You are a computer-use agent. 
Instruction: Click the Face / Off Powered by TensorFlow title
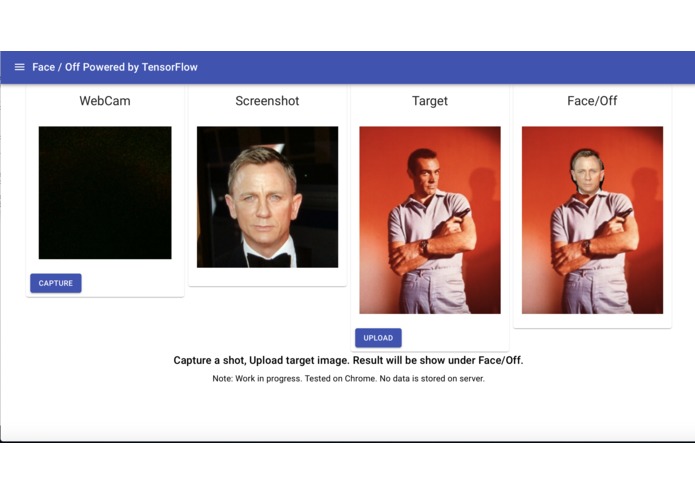point(115,67)
